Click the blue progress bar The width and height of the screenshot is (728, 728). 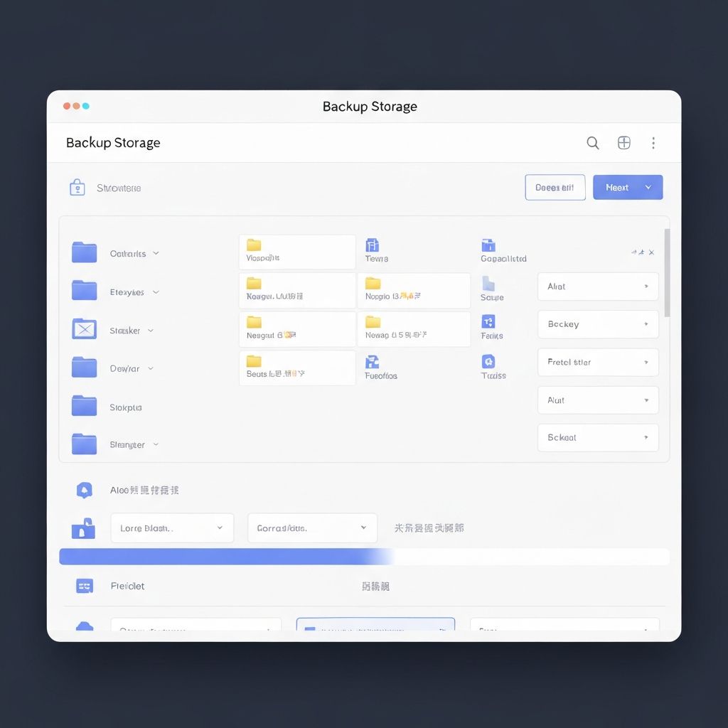coord(364,556)
